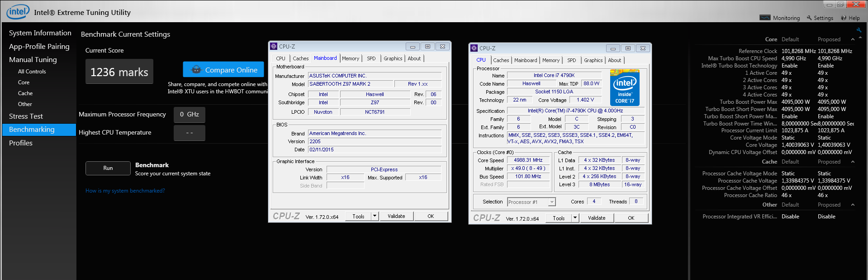Viewport: 868px width, 280px height.
Task: Minimize the CPU-Z Mainboard window
Action: pyautogui.click(x=412, y=46)
